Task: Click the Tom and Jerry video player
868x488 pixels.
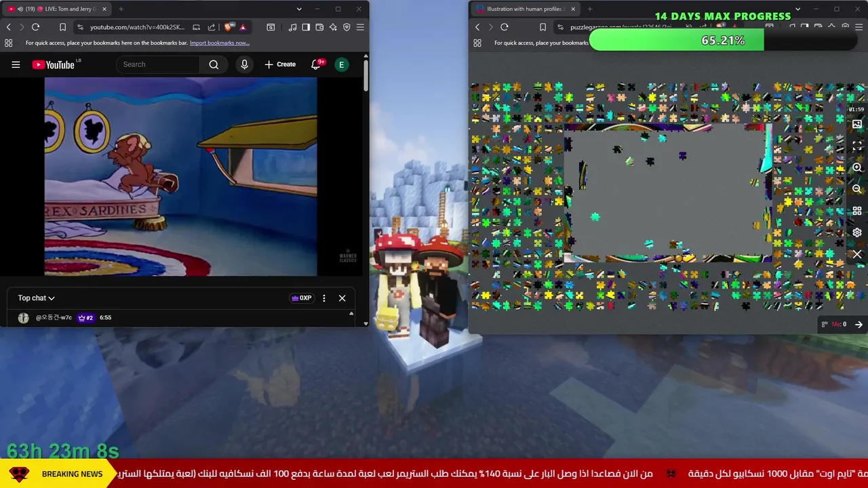Action: click(180, 176)
